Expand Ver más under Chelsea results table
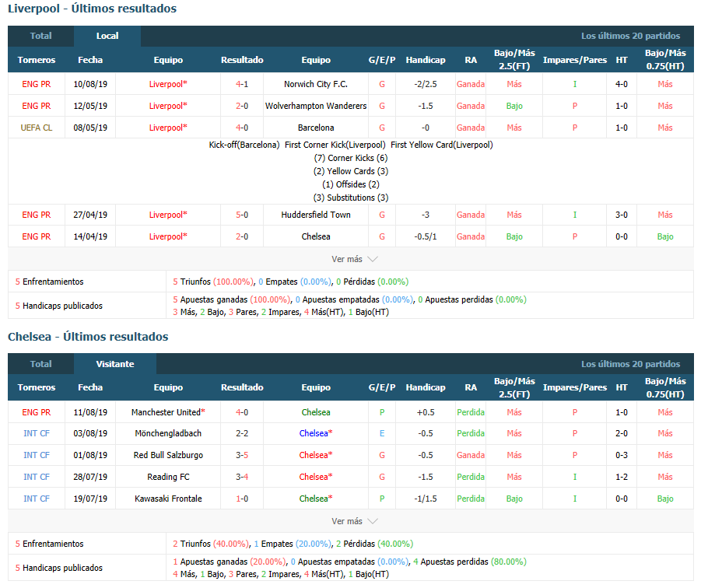 pos(355,521)
